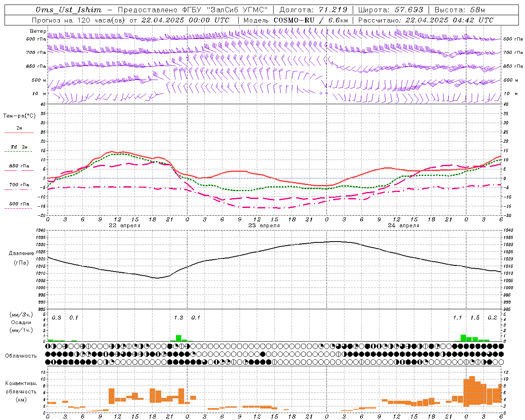This screenshot has height=420, width=525.
Task: Click the tallest green precipitation bar below 1.3
Action: [x=178, y=338]
